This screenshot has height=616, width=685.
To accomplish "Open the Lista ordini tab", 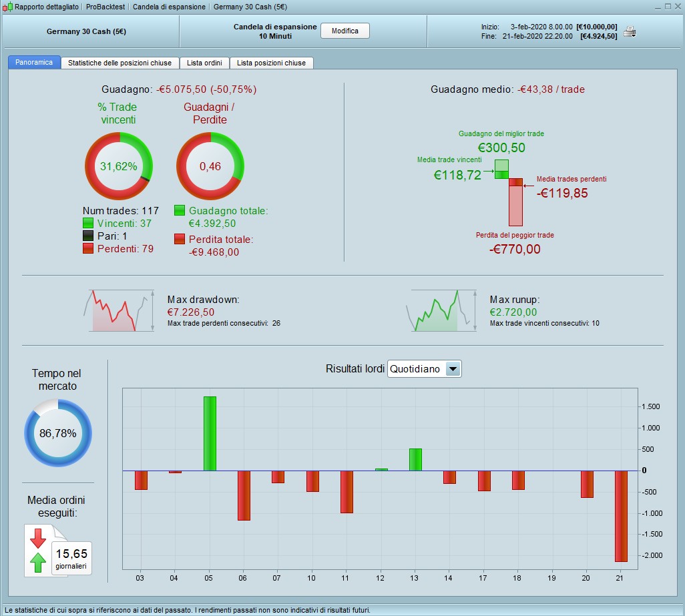I will [204, 63].
